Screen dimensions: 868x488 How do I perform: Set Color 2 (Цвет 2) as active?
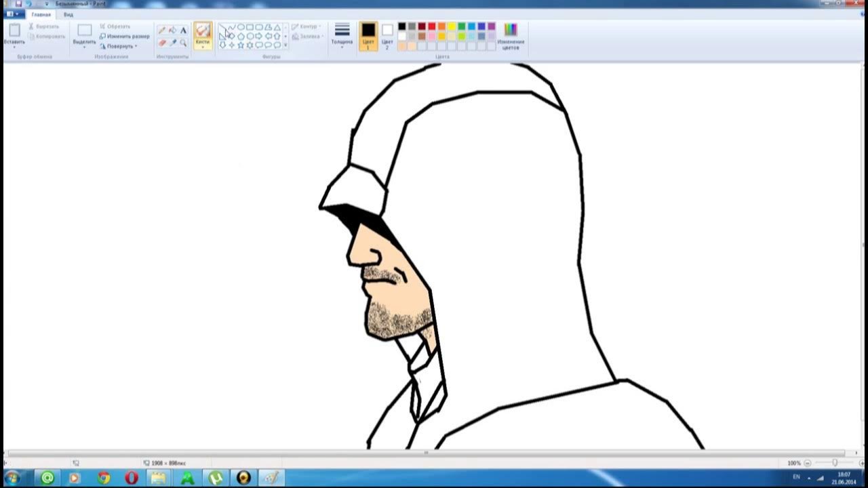coord(387,35)
